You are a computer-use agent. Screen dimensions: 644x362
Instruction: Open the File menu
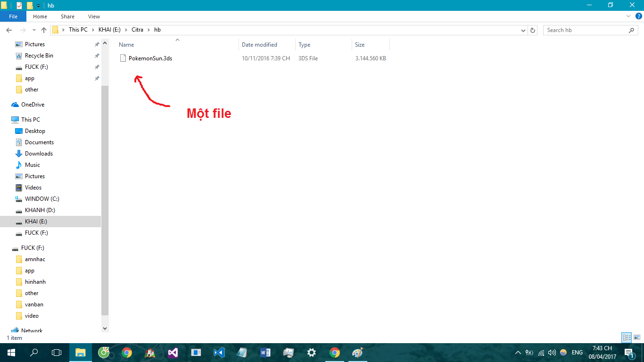(13, 16)
